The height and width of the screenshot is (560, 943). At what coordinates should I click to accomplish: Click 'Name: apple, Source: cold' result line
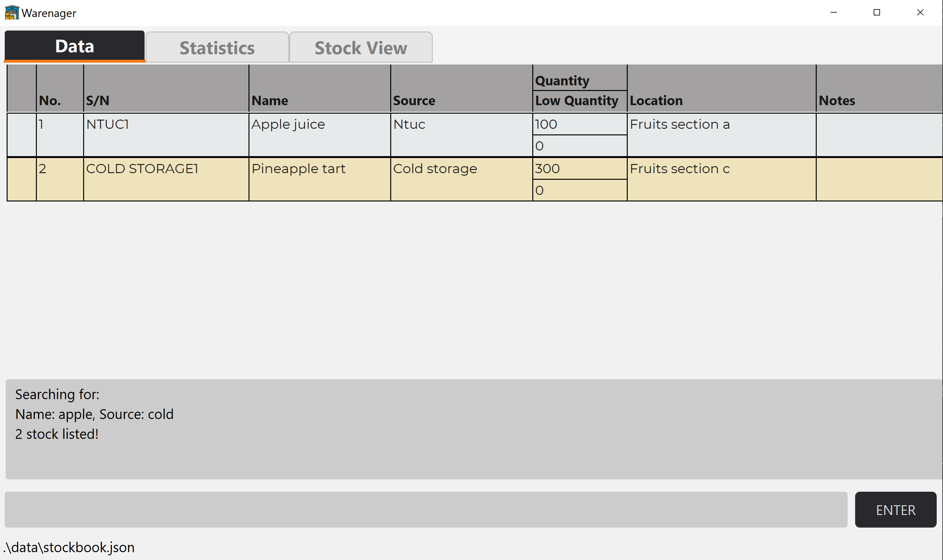coord(94,414)
